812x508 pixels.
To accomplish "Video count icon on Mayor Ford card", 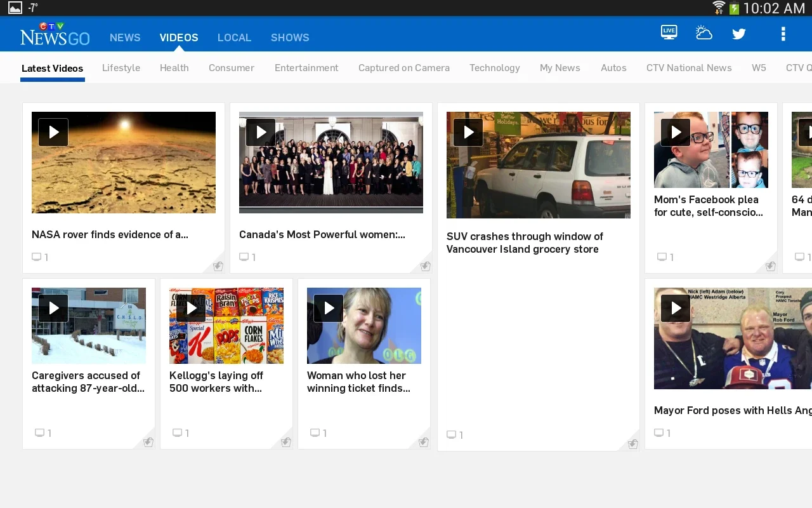I will click(x=659, y=433).
